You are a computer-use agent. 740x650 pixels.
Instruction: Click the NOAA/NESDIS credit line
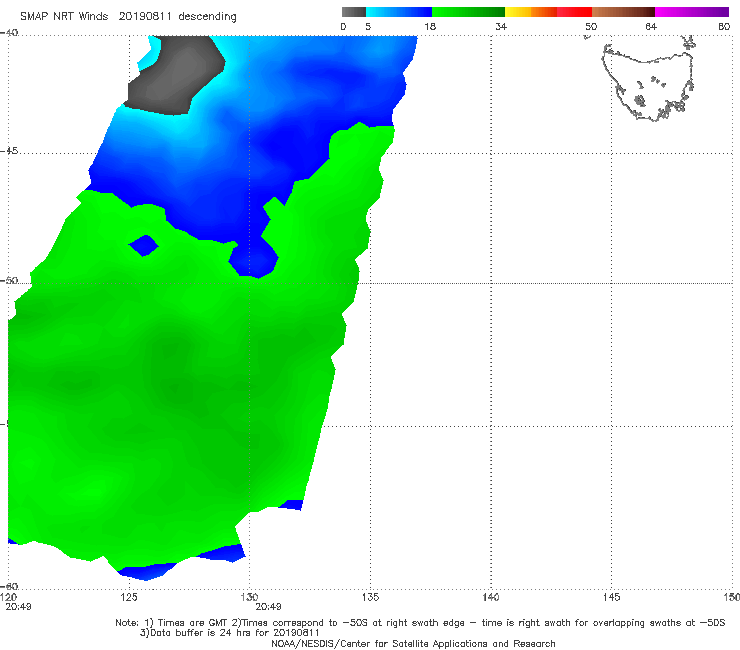(413, 644)
